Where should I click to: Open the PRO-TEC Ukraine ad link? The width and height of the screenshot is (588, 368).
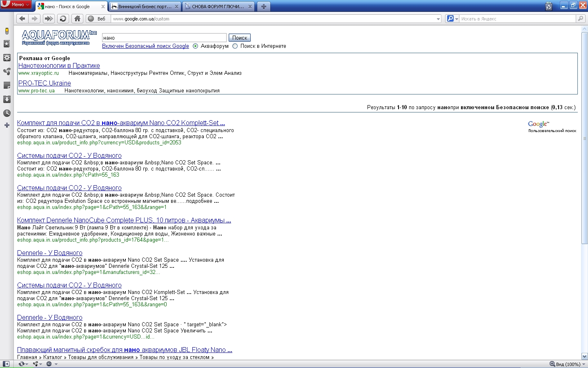pyautogui.click(x=45, y=83)
